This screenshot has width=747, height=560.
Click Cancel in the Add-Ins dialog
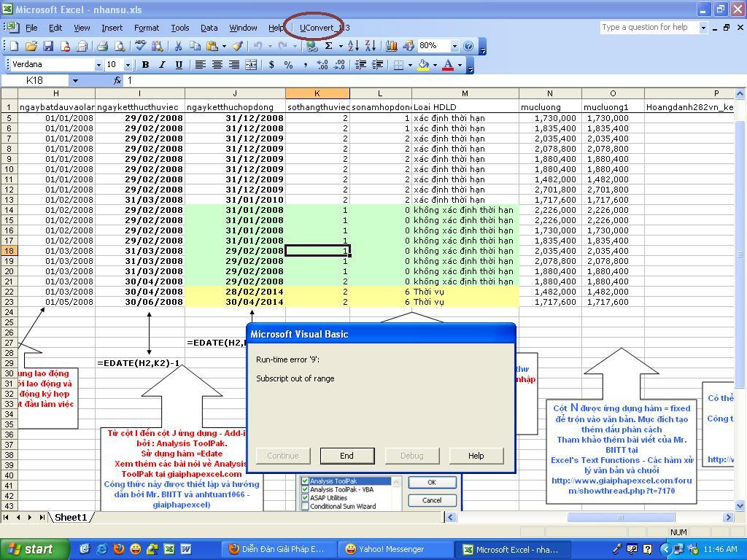point(432,500)
